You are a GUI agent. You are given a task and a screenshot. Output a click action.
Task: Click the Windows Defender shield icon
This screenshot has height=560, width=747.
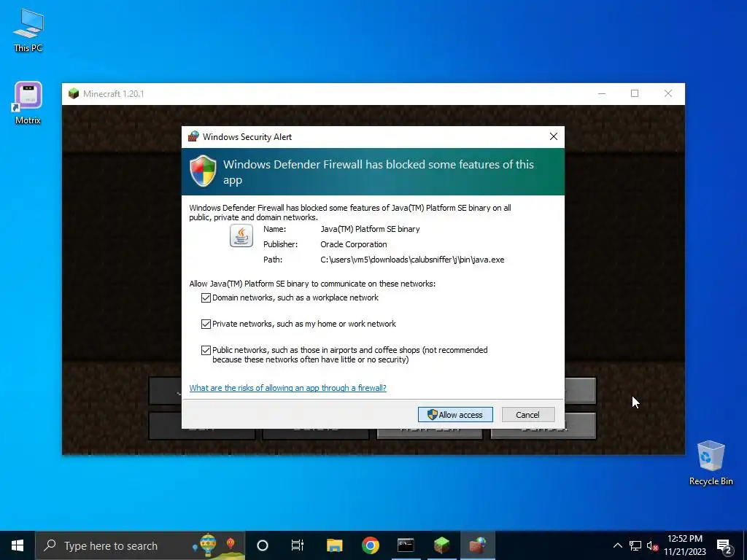pos(203,171)
